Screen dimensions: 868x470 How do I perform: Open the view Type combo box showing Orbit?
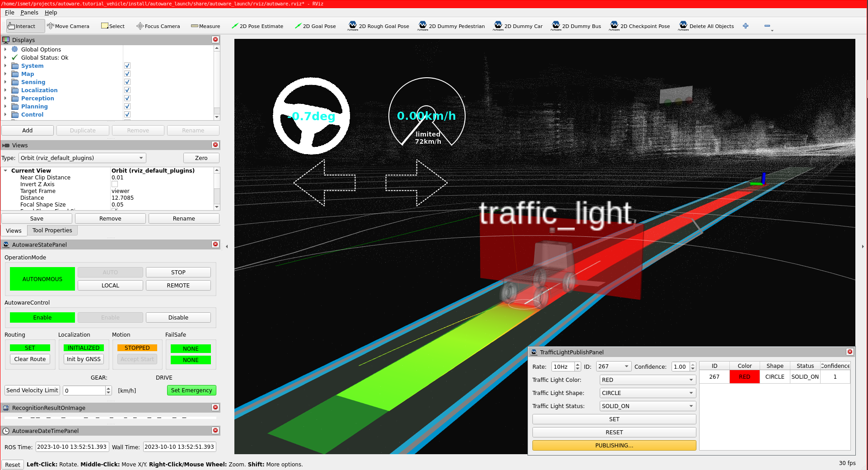(x=82, y=158)
